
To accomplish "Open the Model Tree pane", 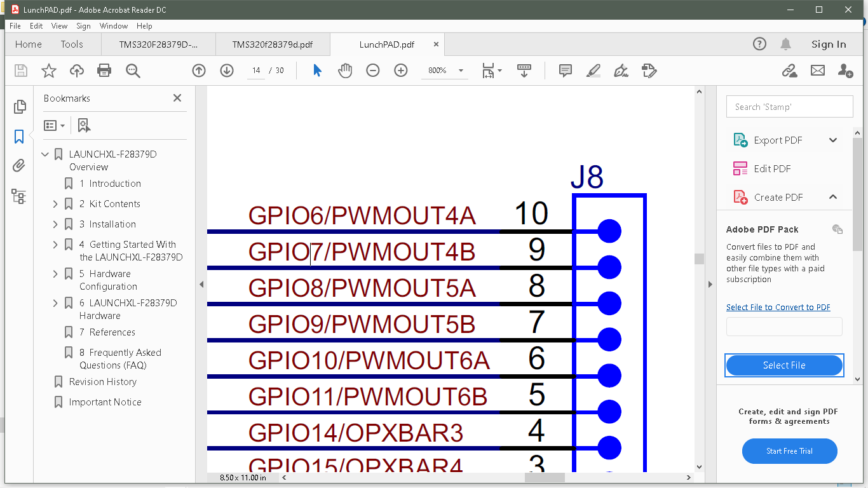I will (x=19, y=196).
